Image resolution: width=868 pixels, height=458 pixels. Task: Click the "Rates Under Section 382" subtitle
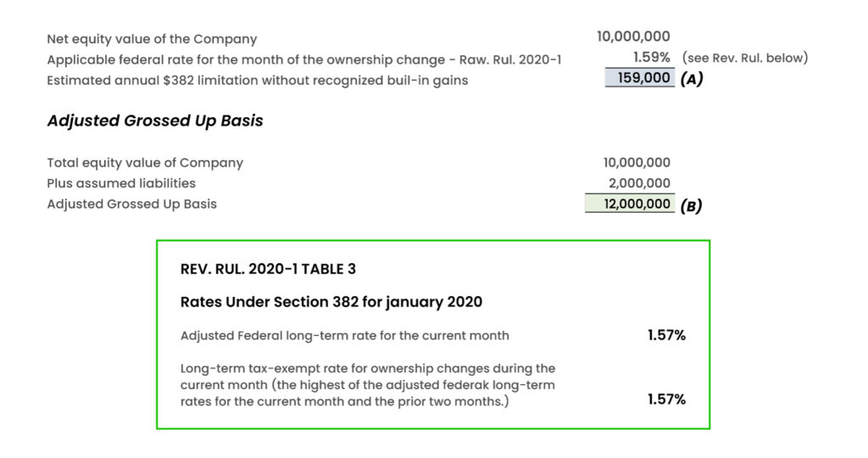(331, 302)
